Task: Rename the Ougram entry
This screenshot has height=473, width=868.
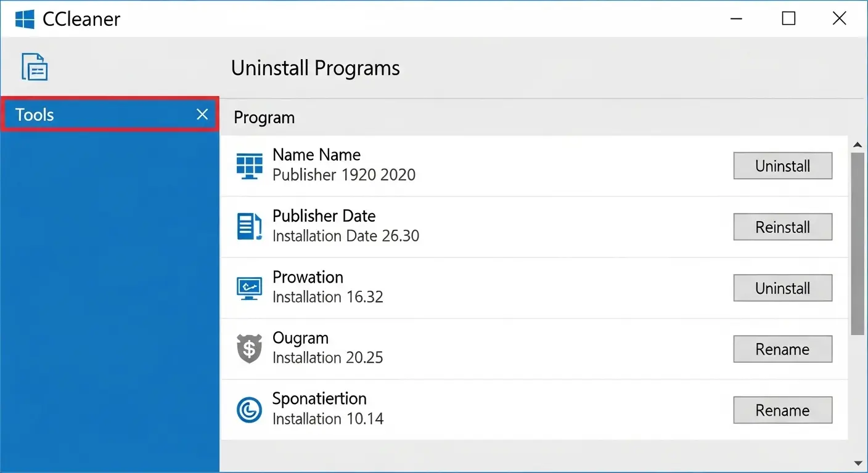Action: coord(782,349)
